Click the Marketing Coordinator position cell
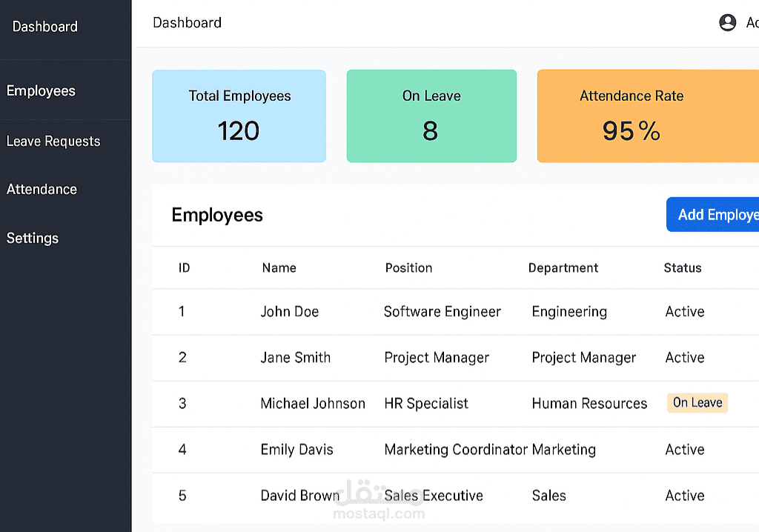Screen dimensions: 759x532 456,450
